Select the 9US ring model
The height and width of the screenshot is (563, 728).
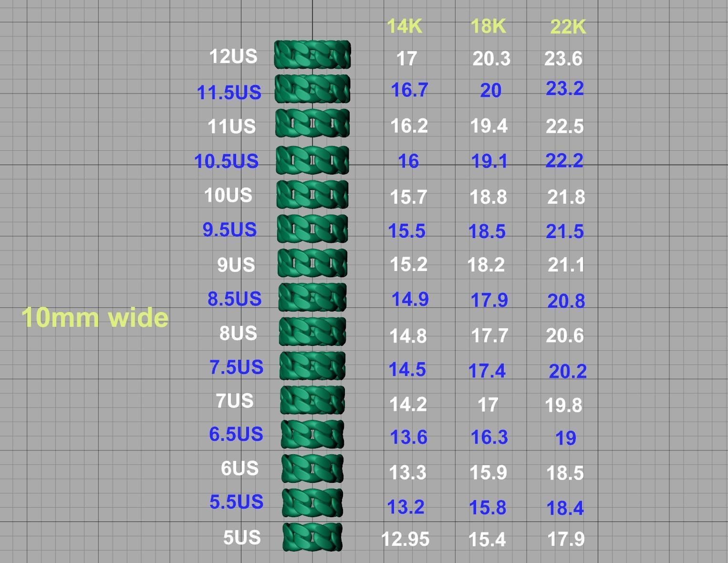pos(312,263)
